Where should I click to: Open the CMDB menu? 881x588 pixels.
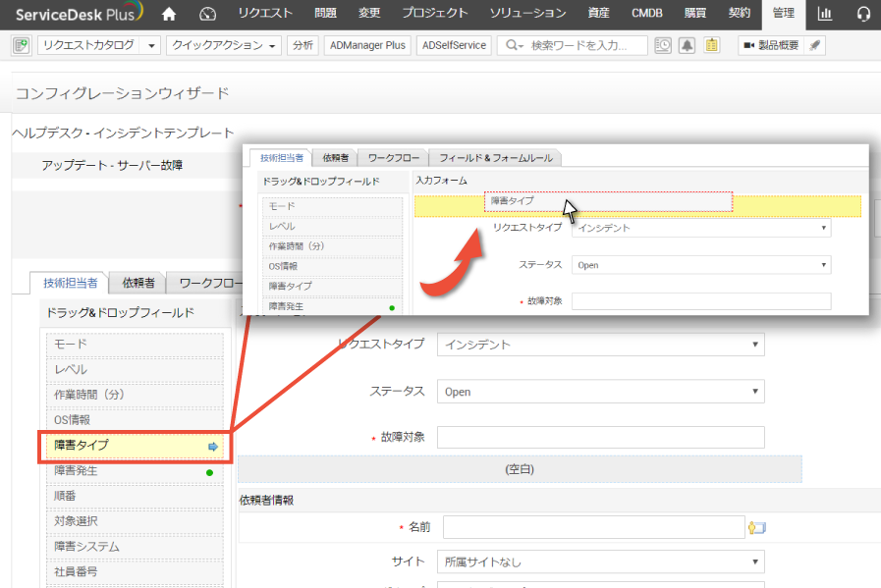point(647,14)
